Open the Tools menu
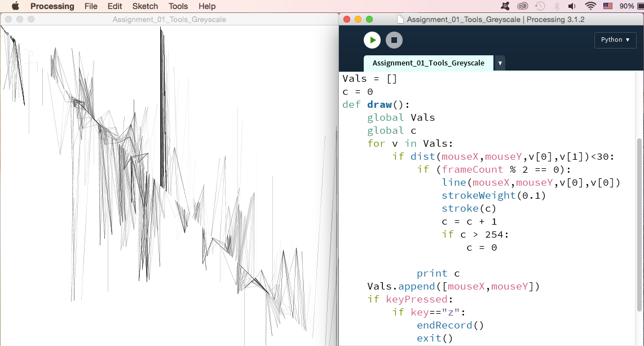The width and height of the screenshot is (644, 346). (178, 6)
